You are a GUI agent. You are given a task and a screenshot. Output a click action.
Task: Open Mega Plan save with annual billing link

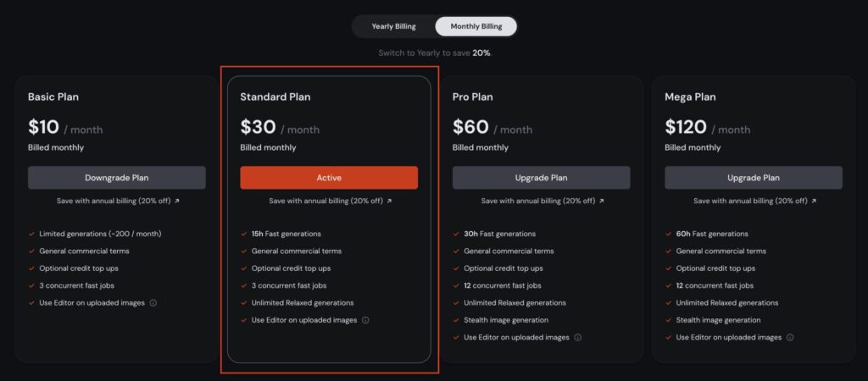(754, 201)
